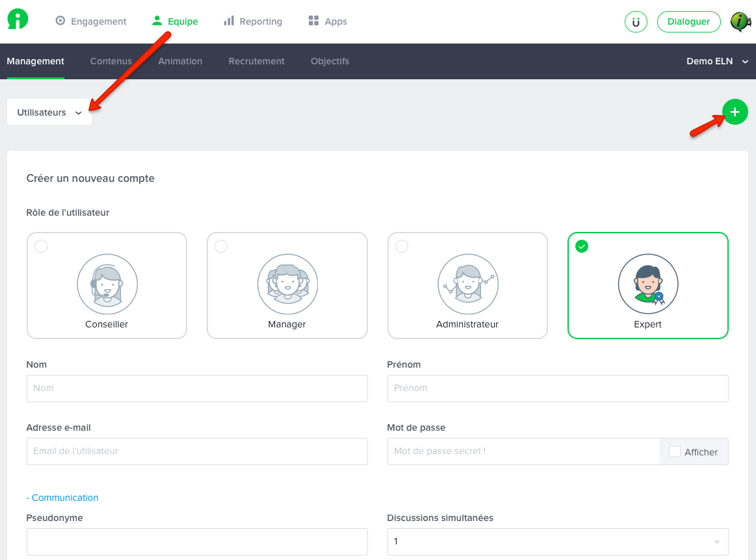Select the Administrateur role radio button
The height and width of the screenshot is (560, 756).
coord(402,246)
